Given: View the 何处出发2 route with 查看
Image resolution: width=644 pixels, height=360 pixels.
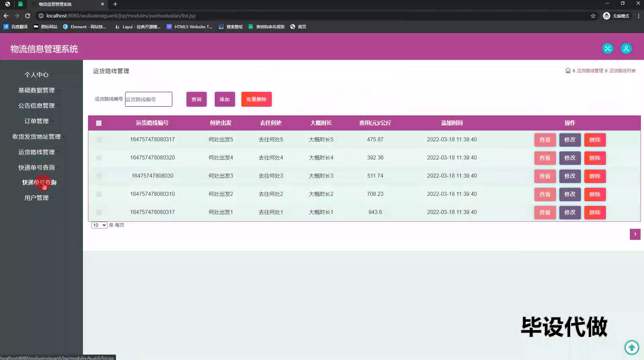Looking at the screenshot, I should (x=545, y=194).
